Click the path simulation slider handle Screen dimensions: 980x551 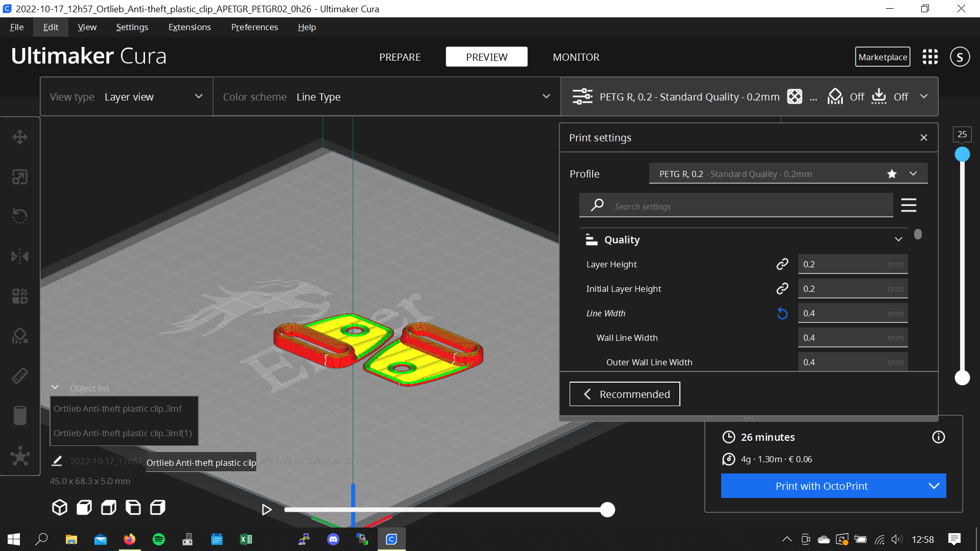[607, 509]
